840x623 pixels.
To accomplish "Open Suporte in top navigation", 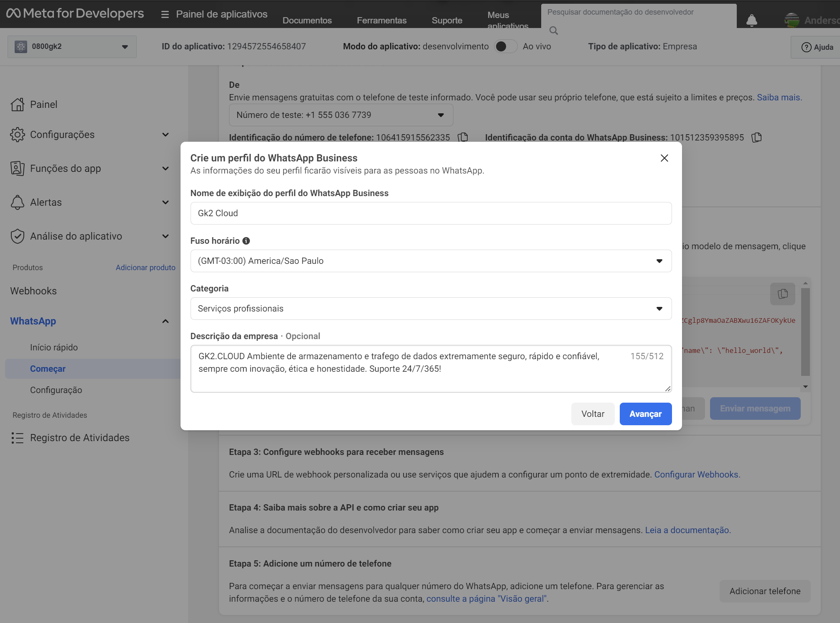I will (x=447, y=20).
